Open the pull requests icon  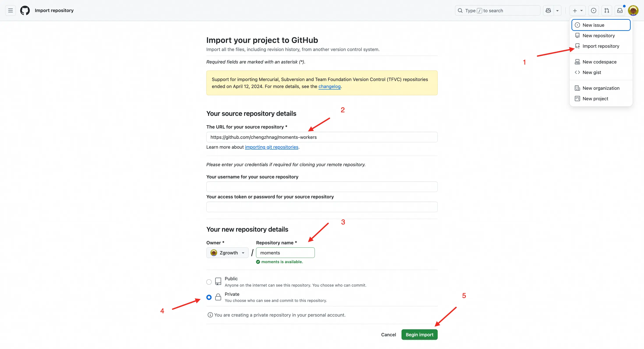pyautogui.click(x=607, y=11)
